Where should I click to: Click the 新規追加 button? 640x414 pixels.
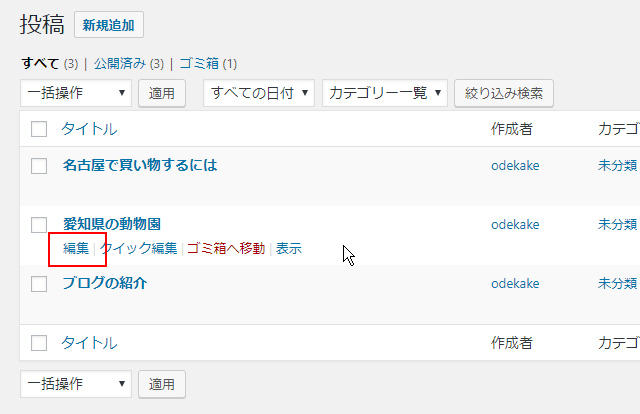109,25
